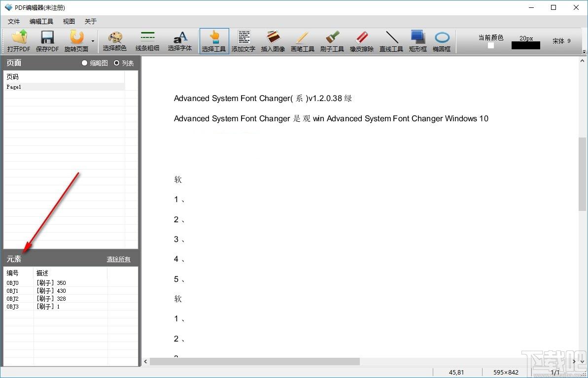Screen dimensions: 588x378
Task: Use the 橡皮擦除 eraser tool
Action: (x=362, y=41)
